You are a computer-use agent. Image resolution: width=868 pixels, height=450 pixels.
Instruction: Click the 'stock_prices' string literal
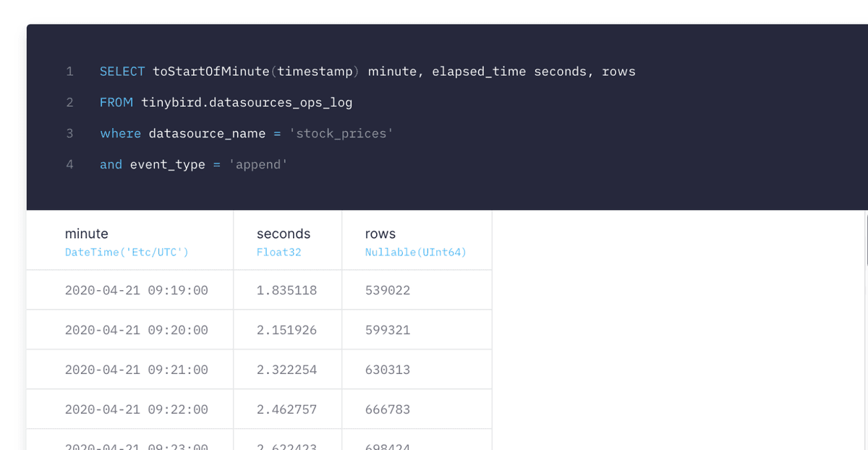click(340, 134)
